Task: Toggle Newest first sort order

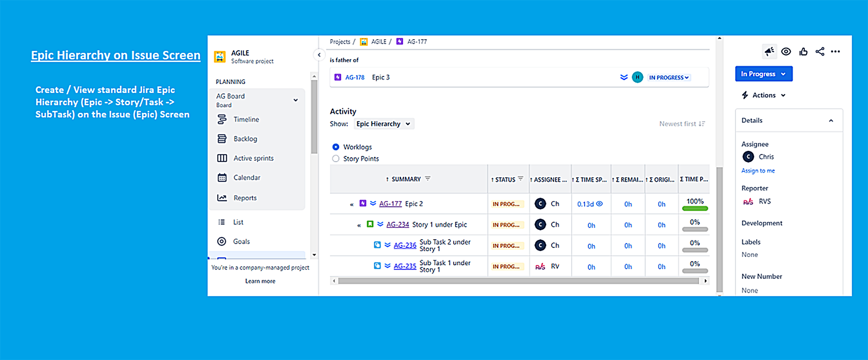Action: [x=682, y=124]
